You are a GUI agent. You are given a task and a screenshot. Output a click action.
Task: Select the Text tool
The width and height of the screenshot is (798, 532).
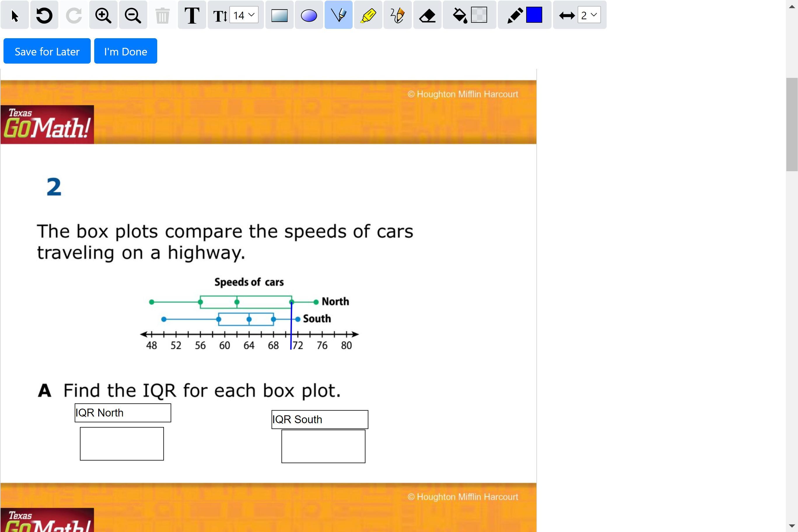tap(192, 15)
